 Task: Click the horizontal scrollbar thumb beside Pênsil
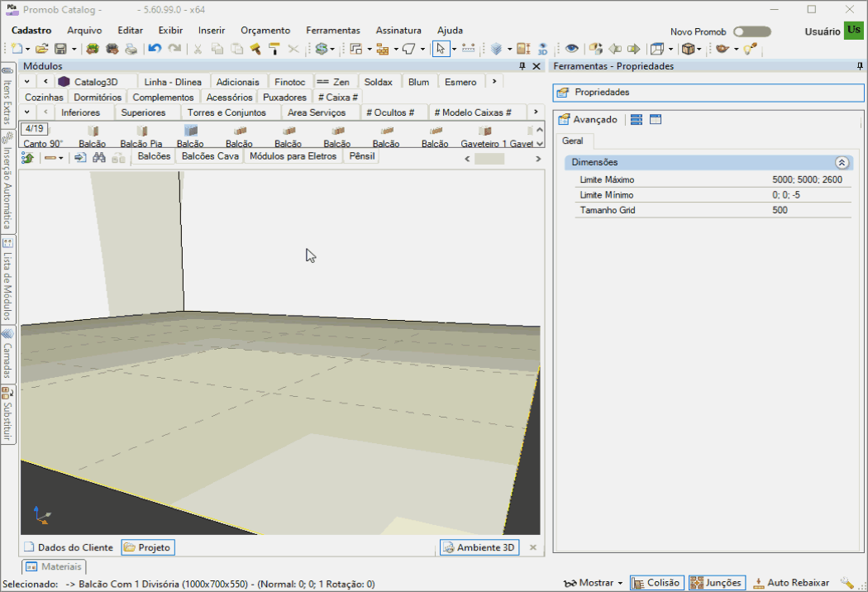tap(489, 159)
